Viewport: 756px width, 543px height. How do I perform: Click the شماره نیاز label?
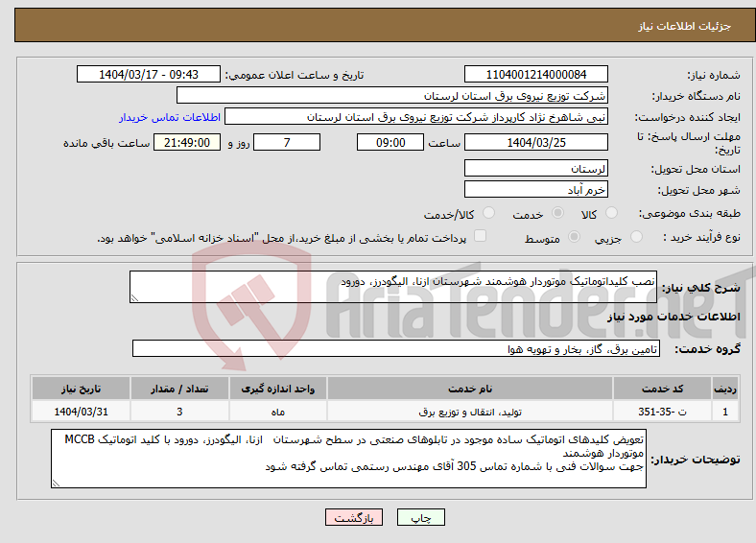point(714,75)
